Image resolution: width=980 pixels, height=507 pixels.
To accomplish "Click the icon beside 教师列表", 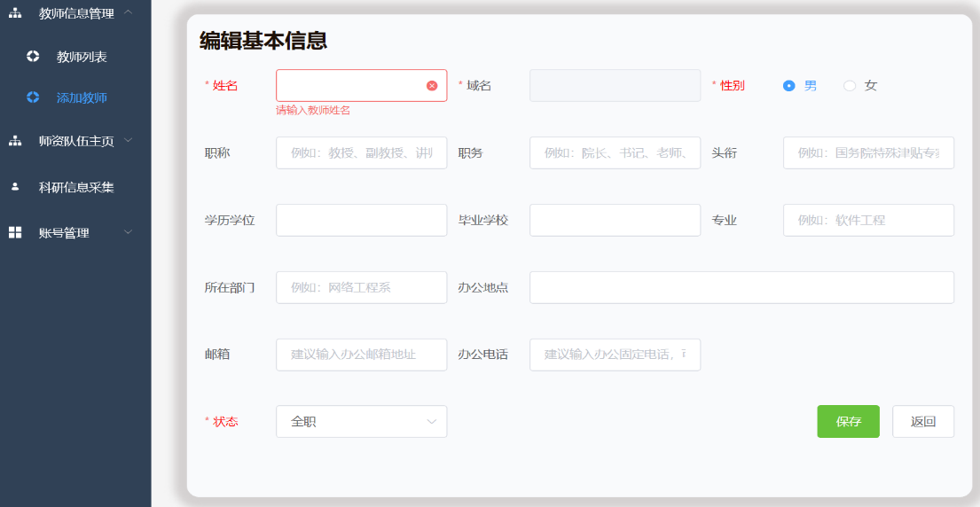I will pyautogui.click(x=33, y=56).
